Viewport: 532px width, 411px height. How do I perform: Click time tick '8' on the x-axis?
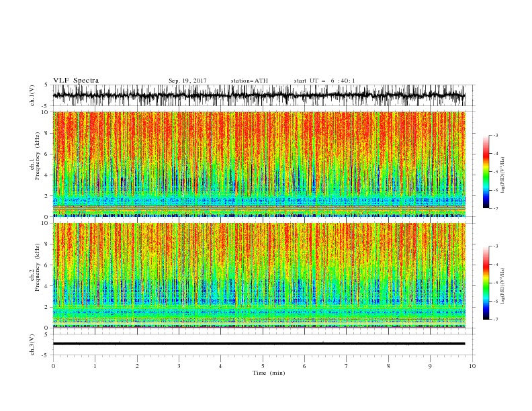click(x=388, y=366)
